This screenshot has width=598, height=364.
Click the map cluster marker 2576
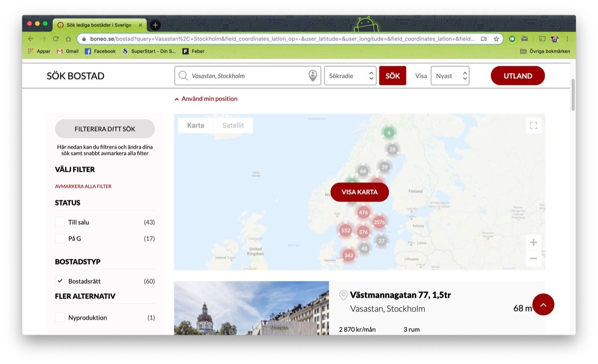pos(379,222)
